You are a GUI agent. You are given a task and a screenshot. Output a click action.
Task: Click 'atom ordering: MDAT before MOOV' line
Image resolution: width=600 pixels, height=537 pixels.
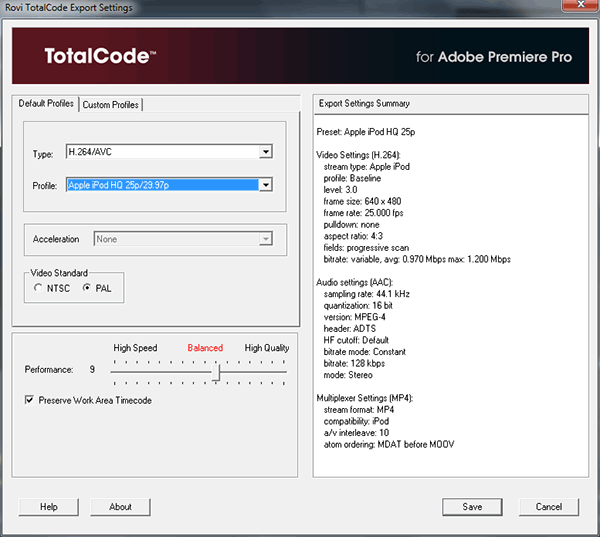[389, 444]
